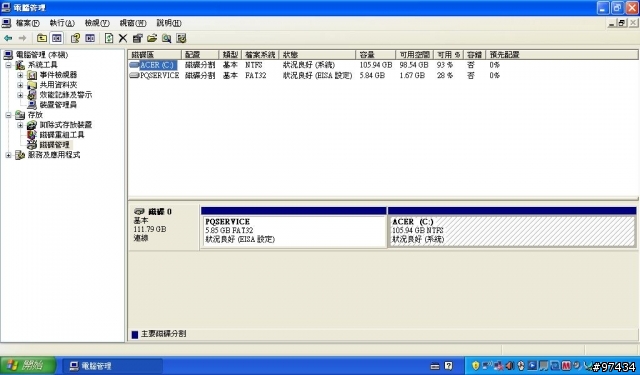The height and width of the screenshot is (375, 640).
Task: Click the yellow security shield tray icon
Action: 476,365
